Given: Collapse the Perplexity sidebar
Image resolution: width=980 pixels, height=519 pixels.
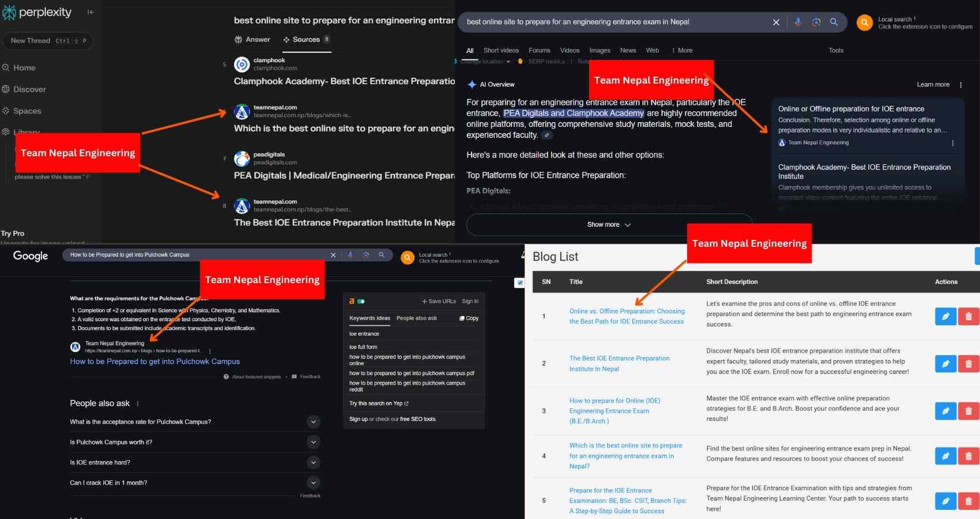Looking at the screenshot, I should click(x=91, y=12).
